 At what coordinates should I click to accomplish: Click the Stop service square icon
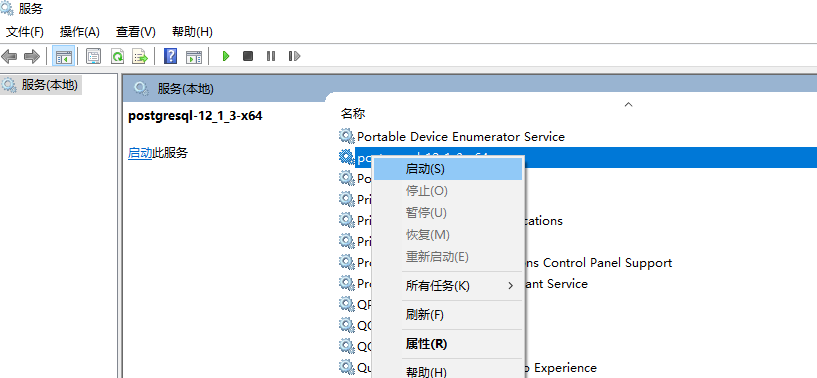248,56
